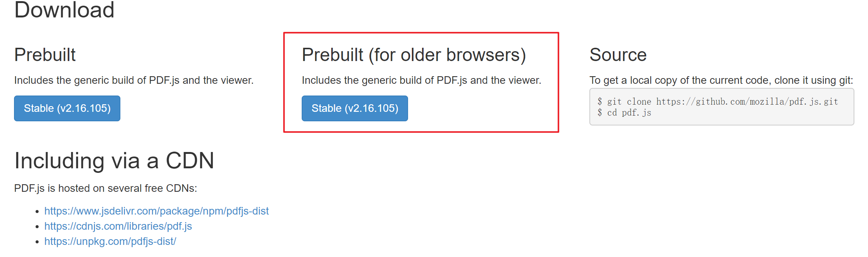The image size is (868, 257).
Task: Click description text under older browsers heading
Action: 421,80
